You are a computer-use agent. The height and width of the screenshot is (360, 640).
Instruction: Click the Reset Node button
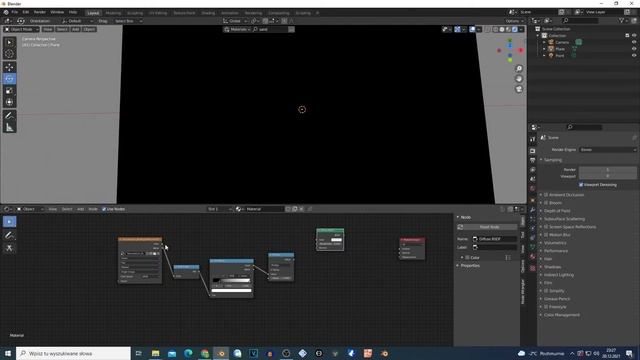click(x=487, y=227)
